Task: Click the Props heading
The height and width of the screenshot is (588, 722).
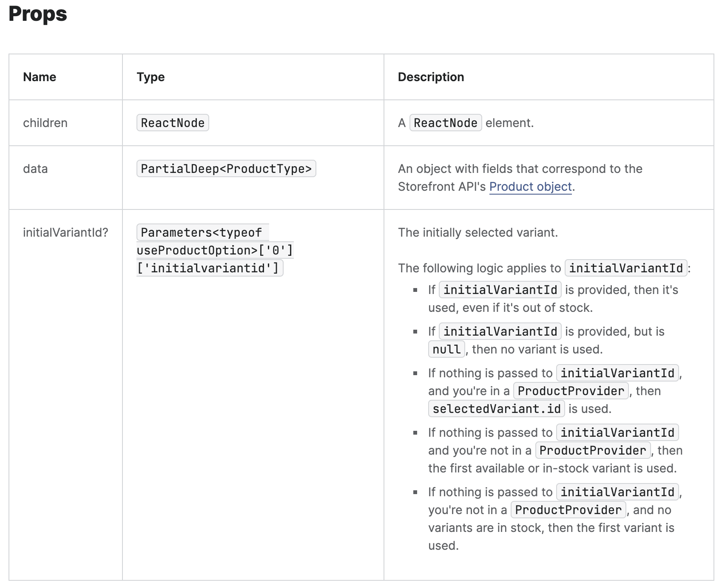Action: [38, 14]
